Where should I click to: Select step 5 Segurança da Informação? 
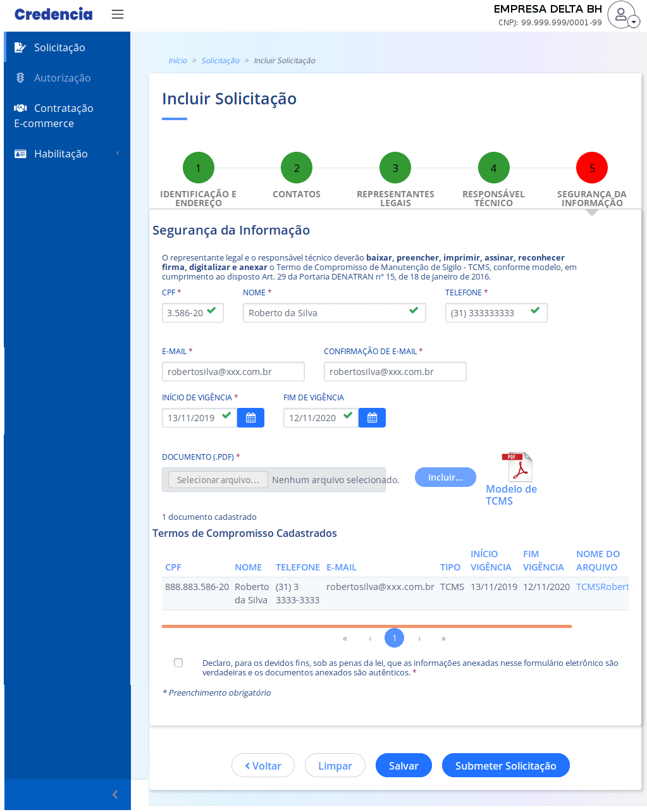591,168
